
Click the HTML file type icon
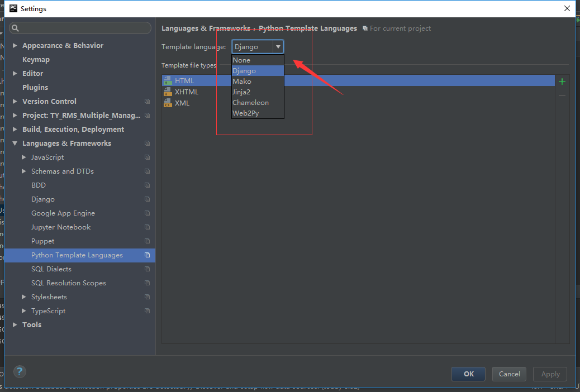[168, 80]
